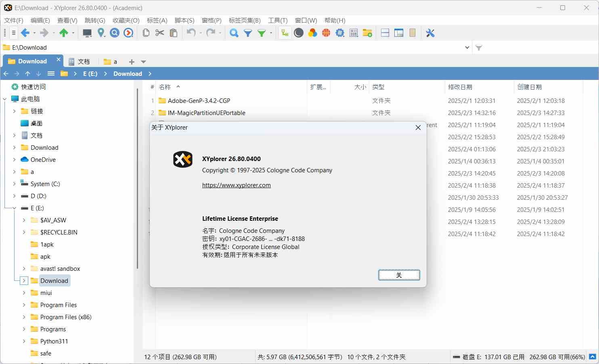This screenshot has height=364, width=599.
Task: Switch to the 文档 tab
Action: [x=80, y=61]
